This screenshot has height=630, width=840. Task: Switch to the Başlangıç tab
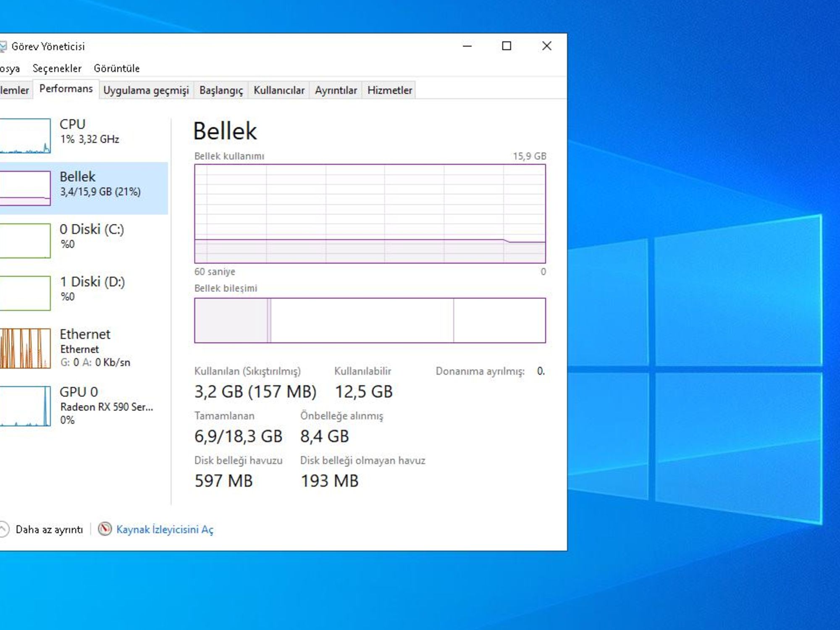pos(221,90)
